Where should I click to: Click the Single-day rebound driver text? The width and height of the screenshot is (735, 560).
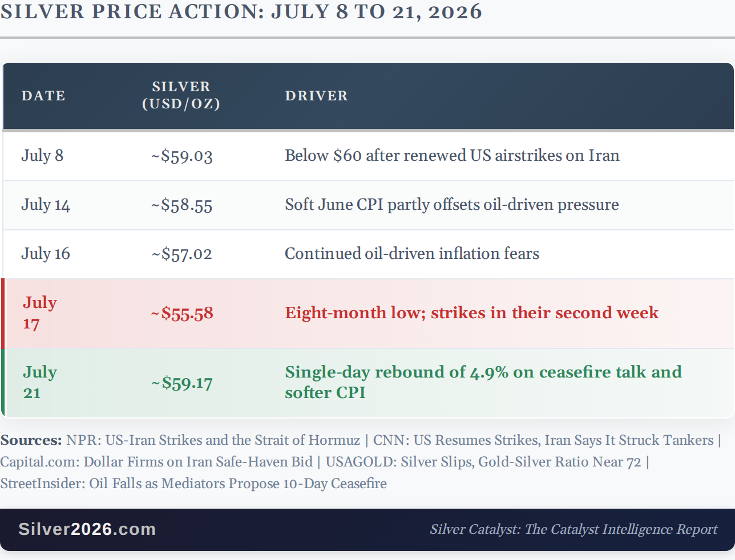coord(483,382)
